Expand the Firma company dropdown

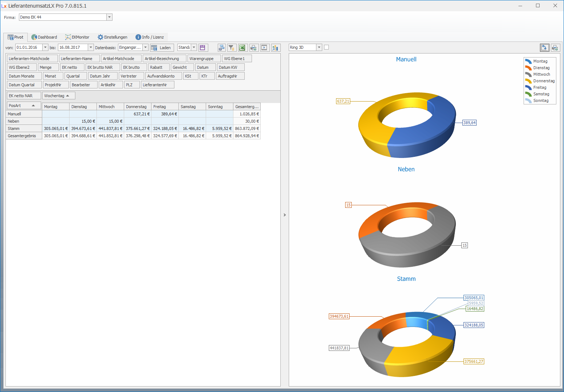point(109,17)
